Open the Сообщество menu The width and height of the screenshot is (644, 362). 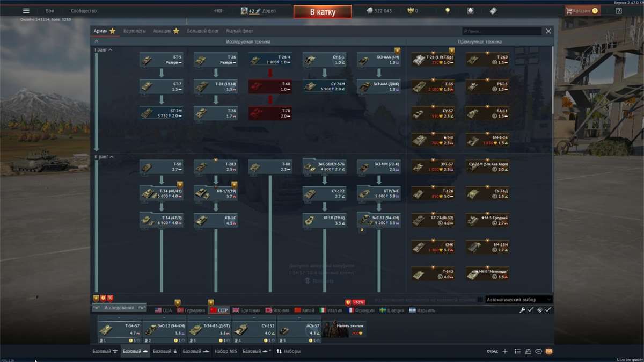pyautogui.click(x=84, y=11)
